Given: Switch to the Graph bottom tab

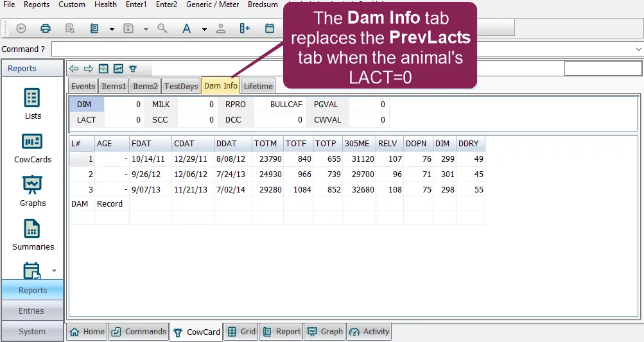Looking at the screenshot, I should pos(325,332).
